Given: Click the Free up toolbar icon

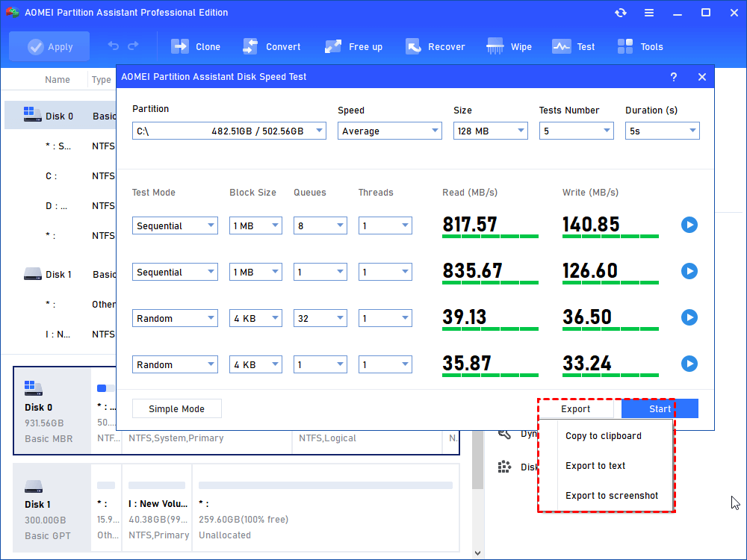Looking at the screenshot, I should click(333, 46).
